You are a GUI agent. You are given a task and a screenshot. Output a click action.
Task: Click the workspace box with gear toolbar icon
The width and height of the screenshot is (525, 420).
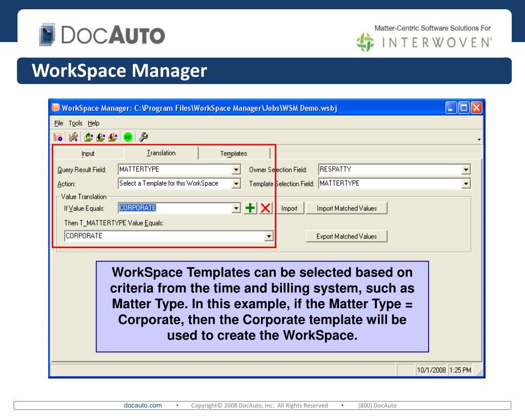(58, 137)
